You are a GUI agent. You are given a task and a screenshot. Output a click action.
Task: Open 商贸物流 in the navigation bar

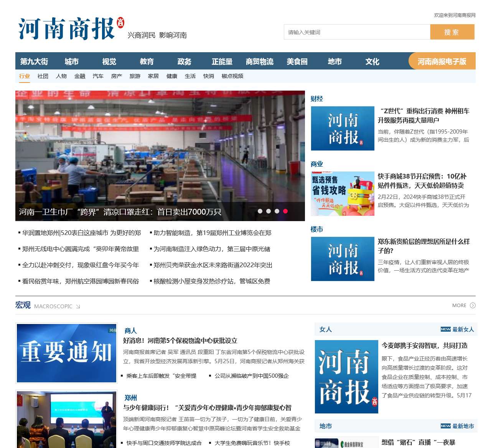pyautogui.click(x=260, y=61)
